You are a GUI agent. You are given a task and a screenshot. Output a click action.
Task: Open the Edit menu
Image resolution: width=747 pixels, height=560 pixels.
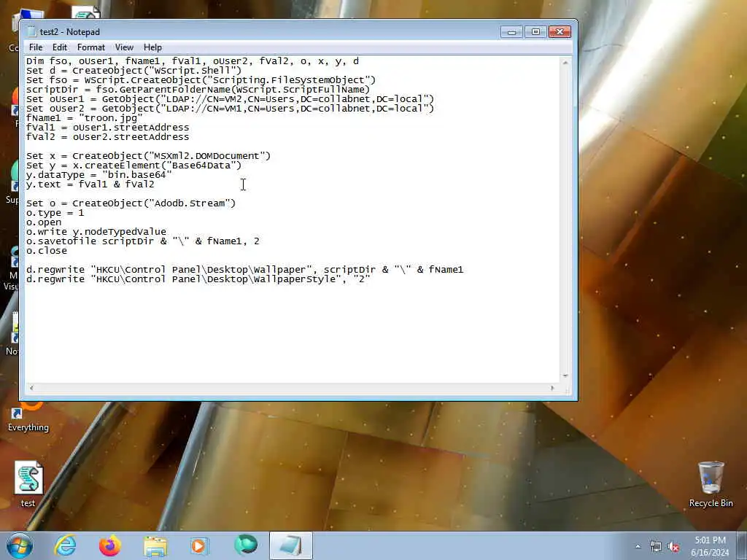click(x=60, y=47)
